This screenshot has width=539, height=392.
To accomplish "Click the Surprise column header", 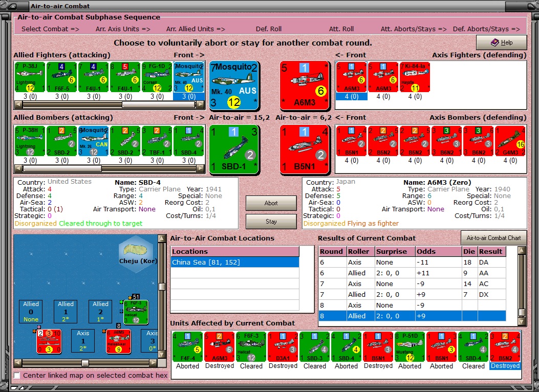I will tap(395, 251).
